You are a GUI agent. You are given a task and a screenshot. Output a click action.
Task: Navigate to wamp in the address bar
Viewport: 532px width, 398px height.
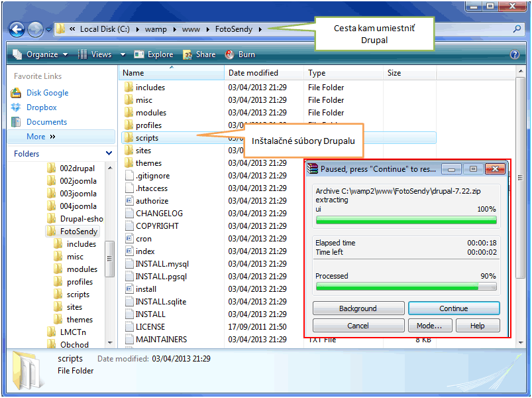point(156,29)
